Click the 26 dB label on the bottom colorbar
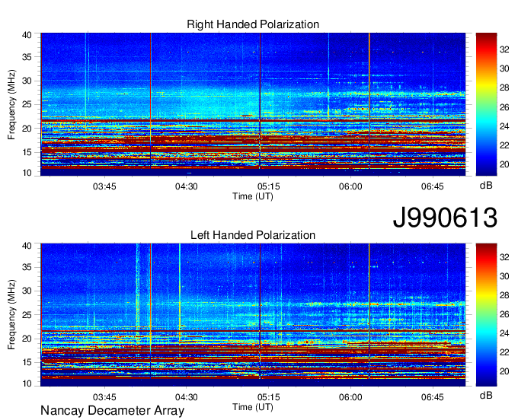Viewport: 518px width, 420px height. [x=504, y=314]
